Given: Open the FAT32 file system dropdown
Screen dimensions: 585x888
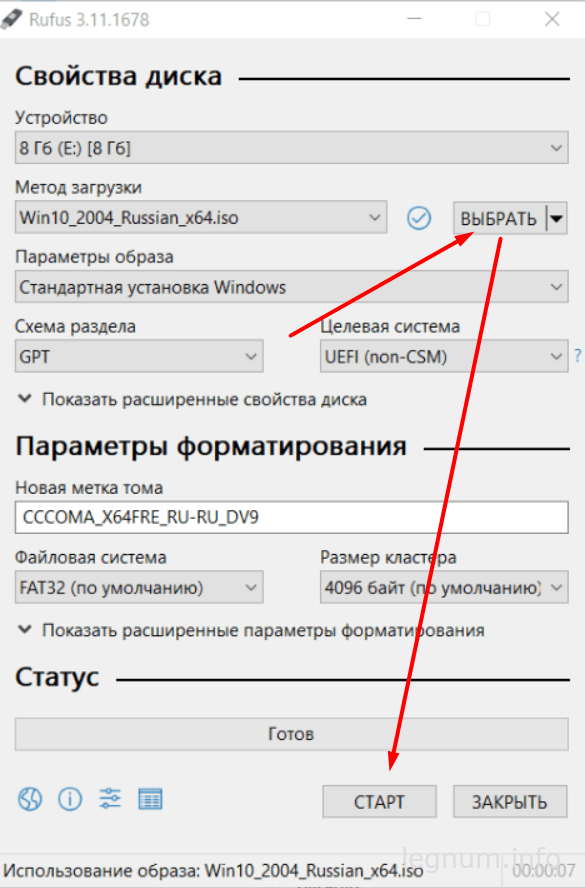Looking at the screenshot, I should coord(139,587).
